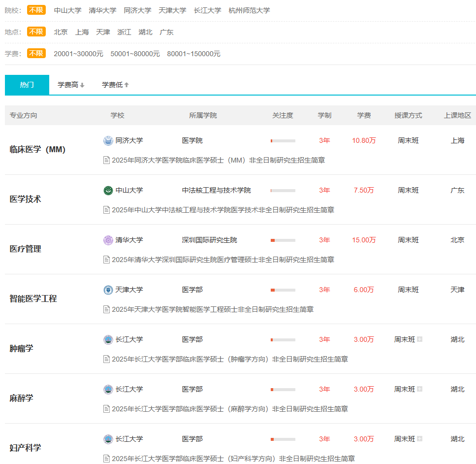Open 长江大学妇产科学方向 brochure link
476x464 pixels.
[x=233, y=459]
